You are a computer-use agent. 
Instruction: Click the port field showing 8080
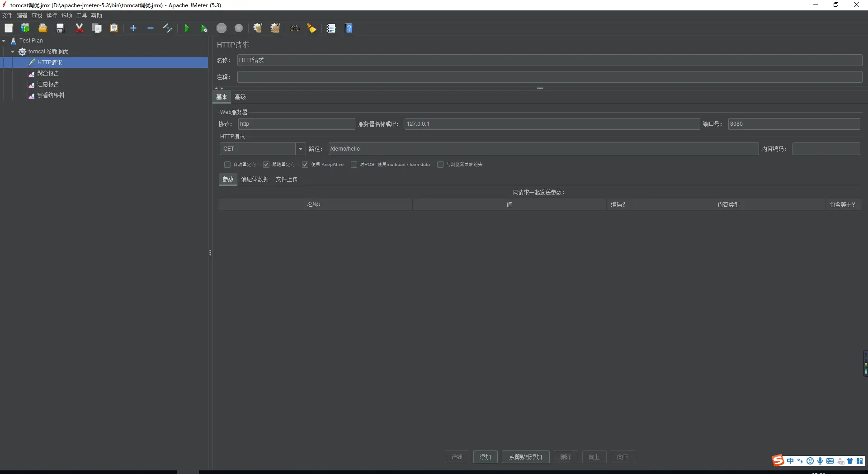pyautogui.click(x=794, y=124)
